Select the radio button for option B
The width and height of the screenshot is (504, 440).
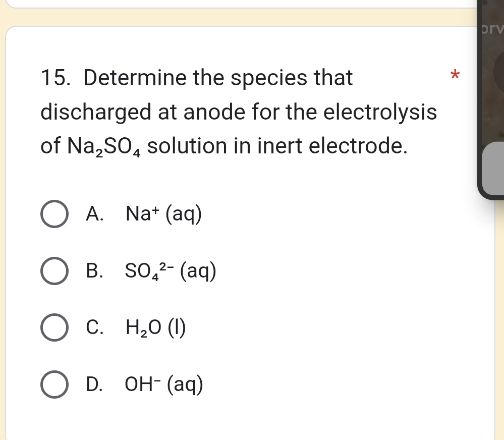(x=54, y=272)
